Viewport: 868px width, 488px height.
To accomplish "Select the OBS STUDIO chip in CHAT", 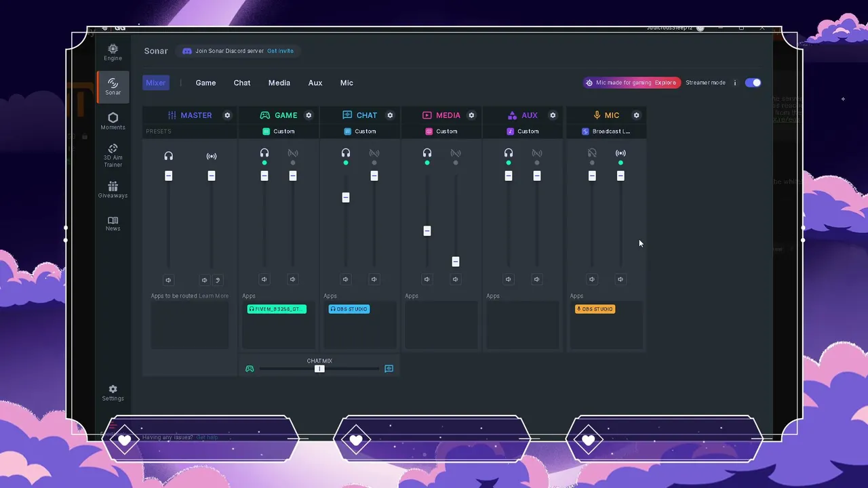I will [349, 309].
